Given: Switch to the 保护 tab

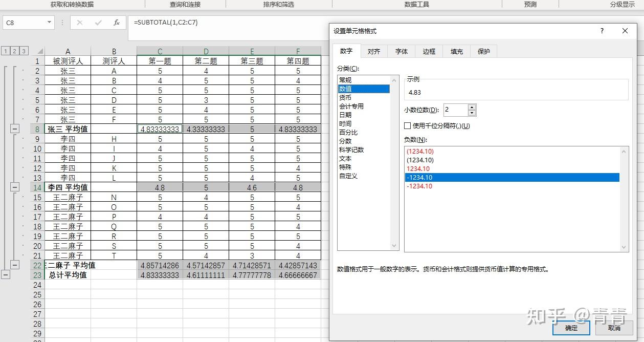Looking at the screenshot, I should coord(484,51).
